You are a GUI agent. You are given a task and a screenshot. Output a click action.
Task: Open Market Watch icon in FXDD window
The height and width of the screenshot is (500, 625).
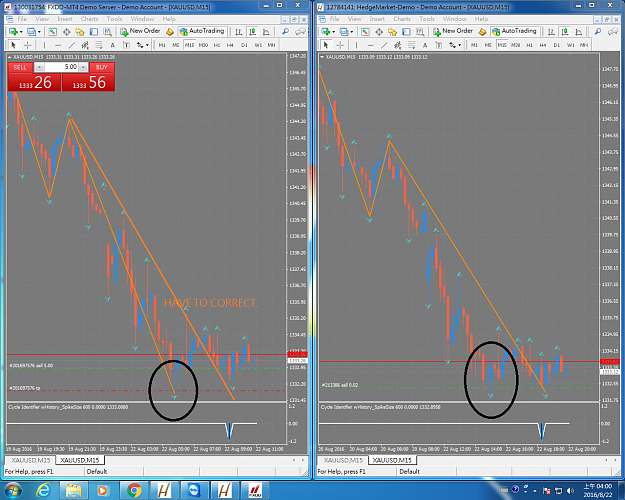[x=53, y=31]
